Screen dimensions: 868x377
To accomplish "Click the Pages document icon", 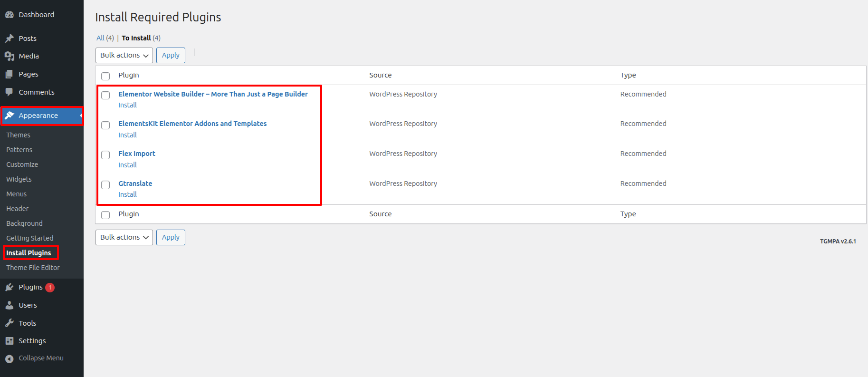I will click(x=10, y=74).
